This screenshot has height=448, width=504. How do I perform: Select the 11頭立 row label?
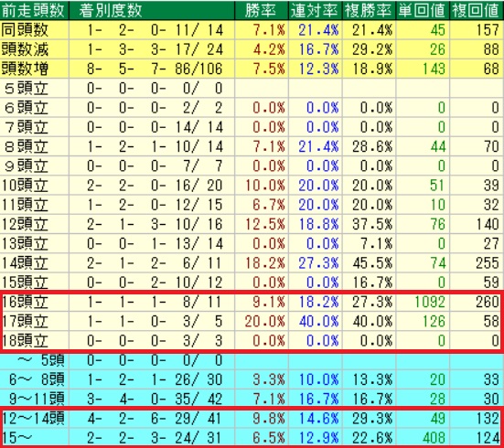point(25,205)
